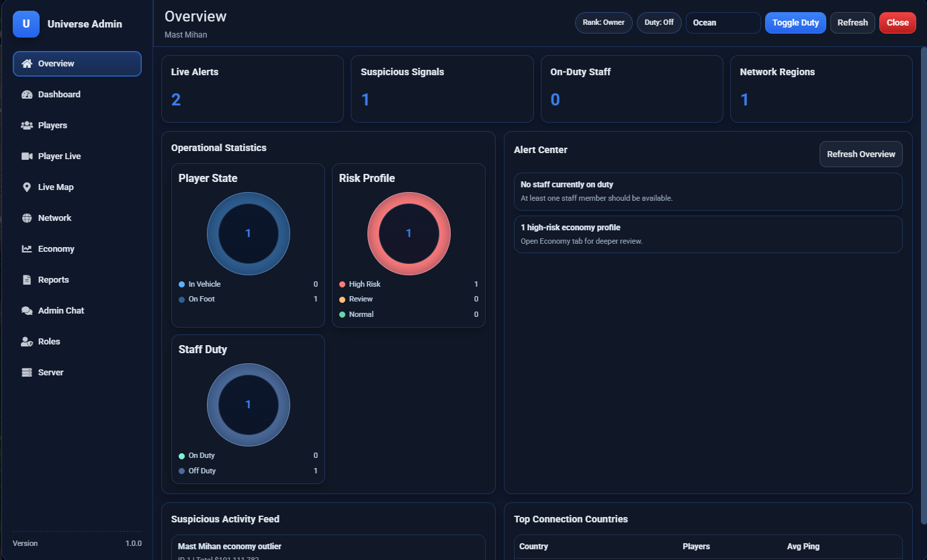Screen dimensions: 927x560
Task: Open the Player Live page
Action: click(77, 156)
